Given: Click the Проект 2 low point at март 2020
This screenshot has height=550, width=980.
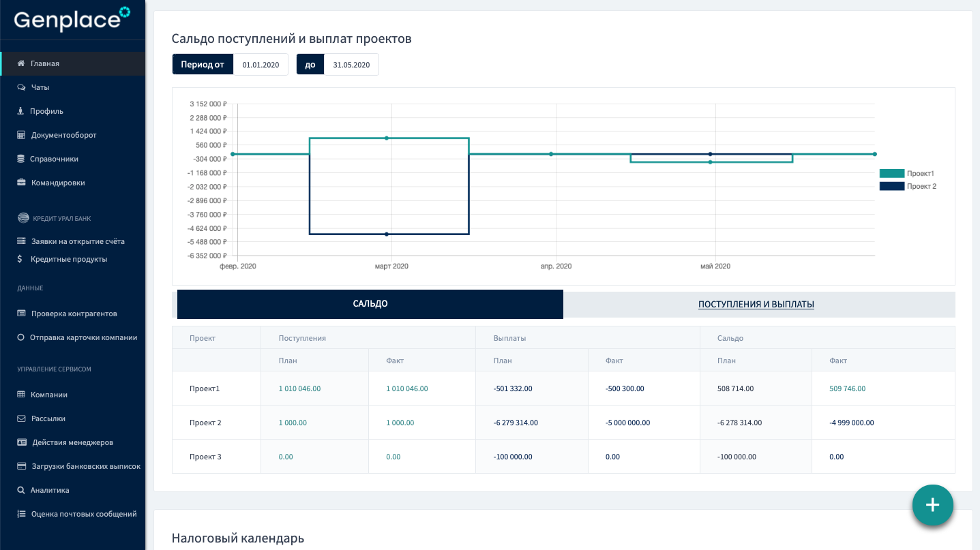Looking at the screenshot, I should [x=387, y=234].
